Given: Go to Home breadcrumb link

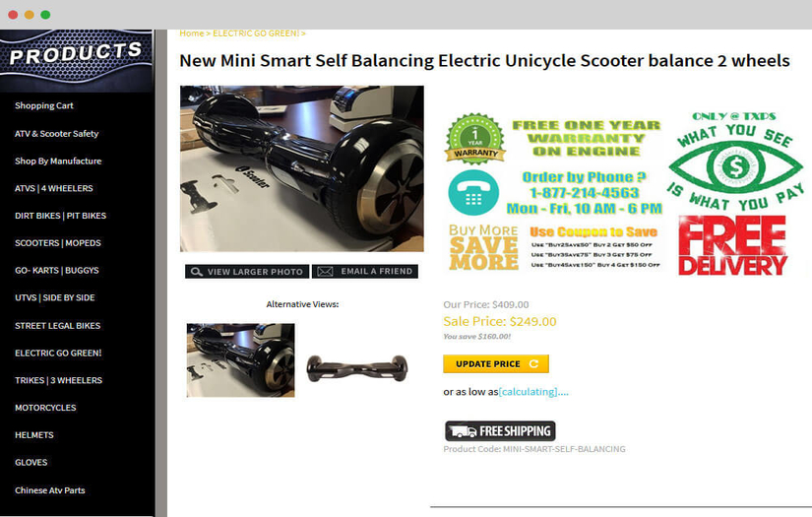Looking at the screenshot, I should (x=192, y=33).
